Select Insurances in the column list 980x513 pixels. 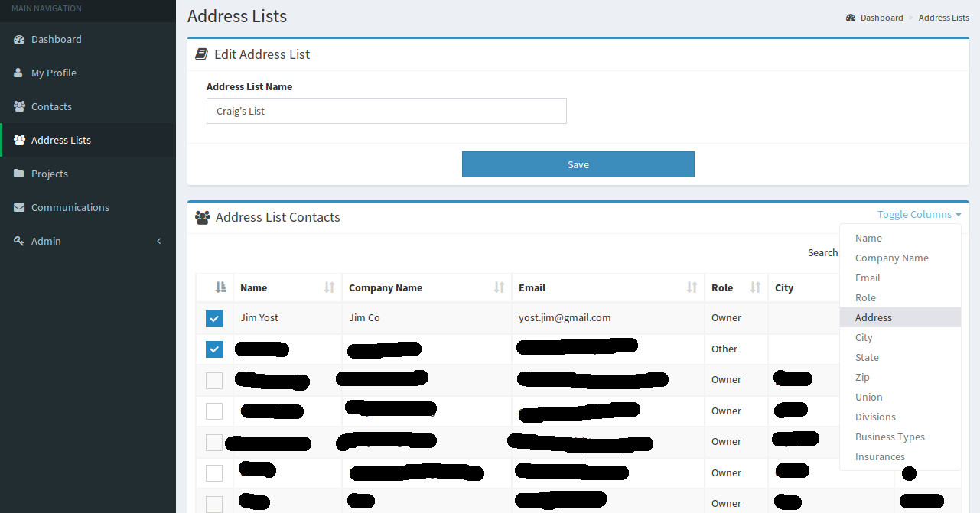click(x=880, y=457)
